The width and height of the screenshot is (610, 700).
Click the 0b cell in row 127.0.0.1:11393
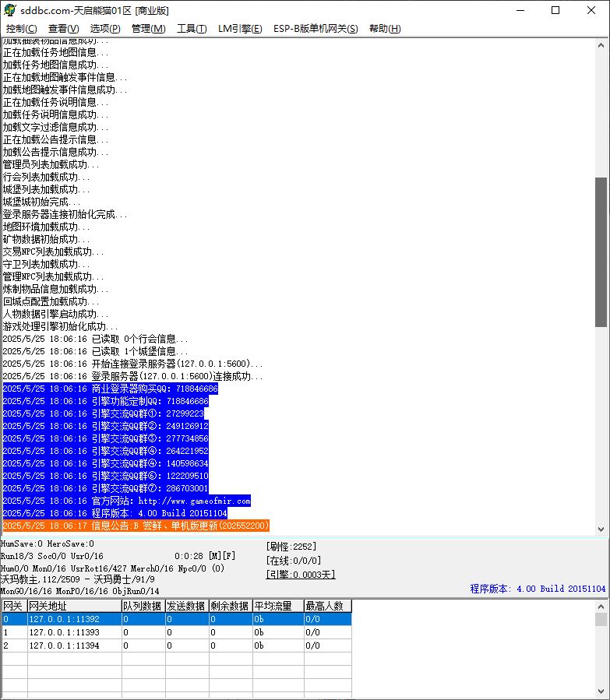(278, 632)
